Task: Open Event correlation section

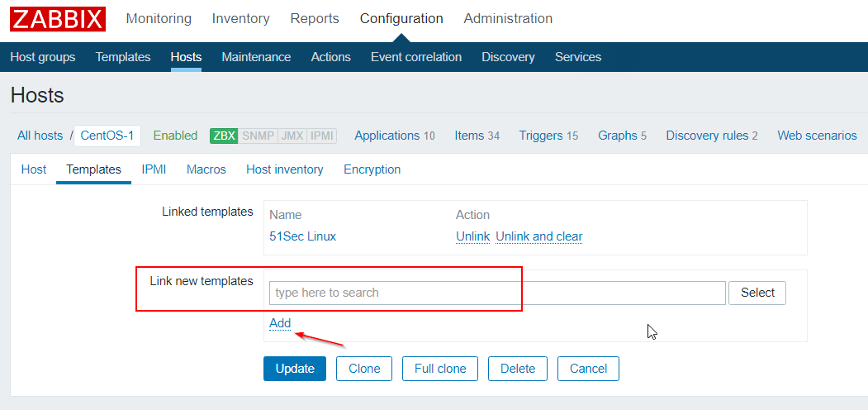Action: [416, 57]
